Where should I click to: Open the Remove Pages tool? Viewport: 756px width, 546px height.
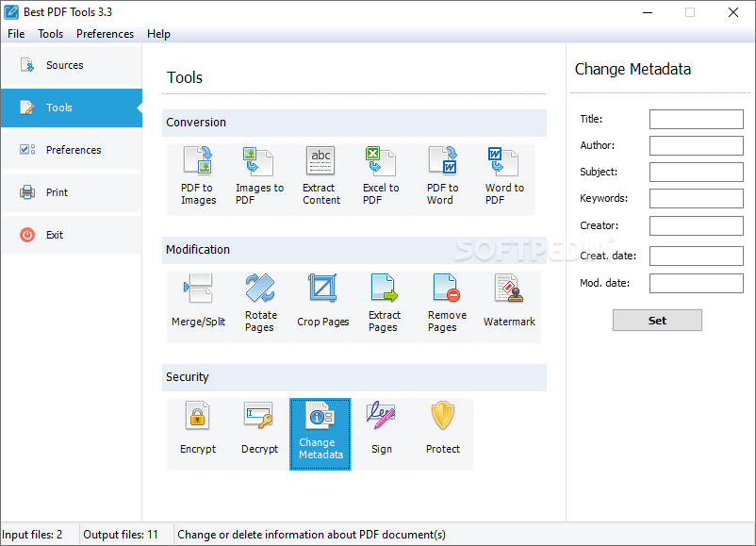coord(447,306)
